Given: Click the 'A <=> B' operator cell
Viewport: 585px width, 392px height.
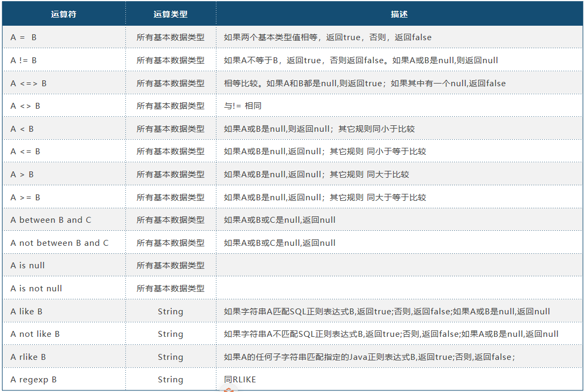Looking at the screenshot, I should point(28,84).
